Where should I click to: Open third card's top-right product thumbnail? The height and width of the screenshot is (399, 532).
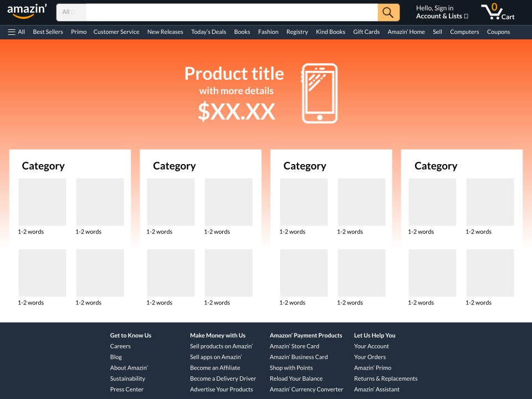tap(362, 202)
